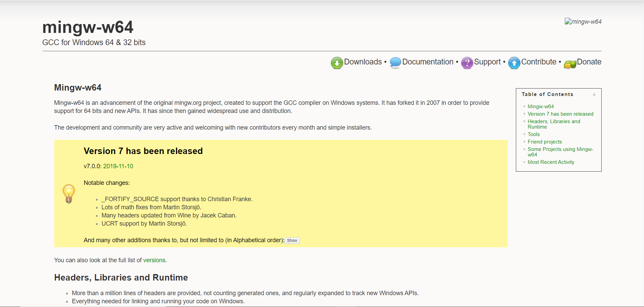Open the Donate menu link
This screenshot has height=307, width=644.
(x=589, y=62)
